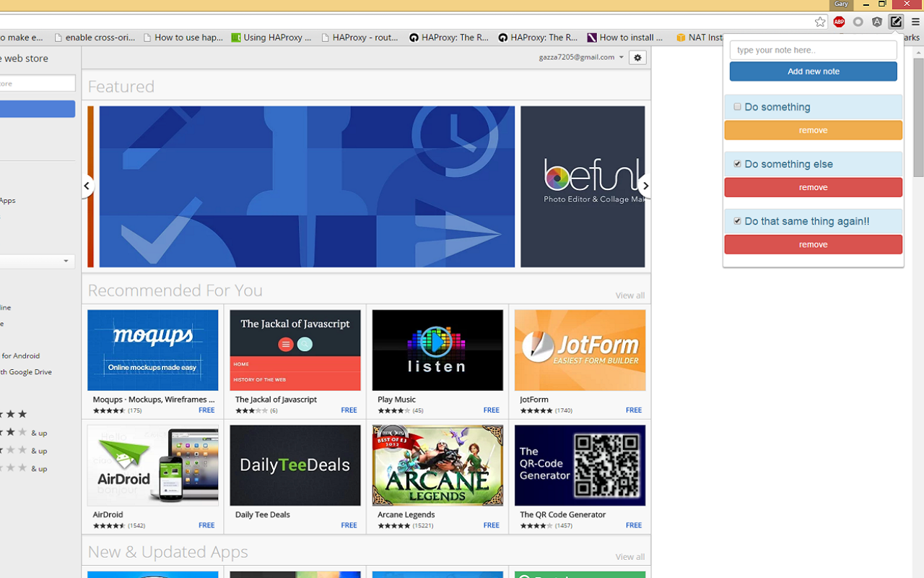Open The QR Code Generator thumbnail
The height and width of the screenshot is (578, 924).
(580, 465)
